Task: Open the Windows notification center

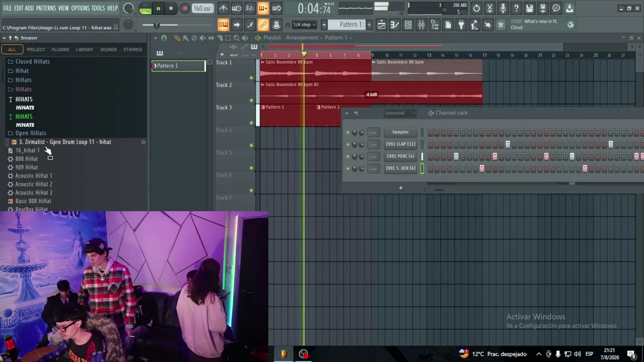Action: [631, 354]
